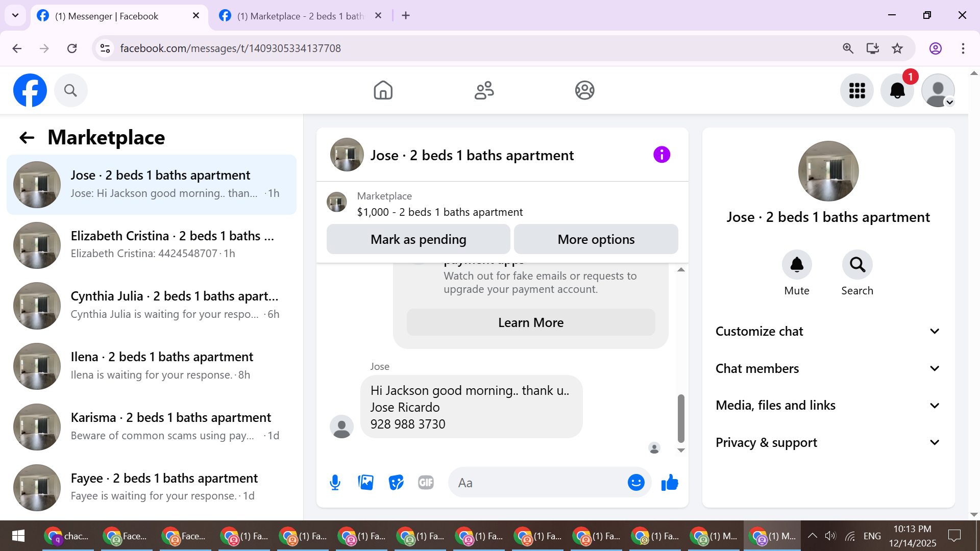Screen dimensions: 980x551
Task: Send a thumbs-up like
Action: click(x=670, y=483)
